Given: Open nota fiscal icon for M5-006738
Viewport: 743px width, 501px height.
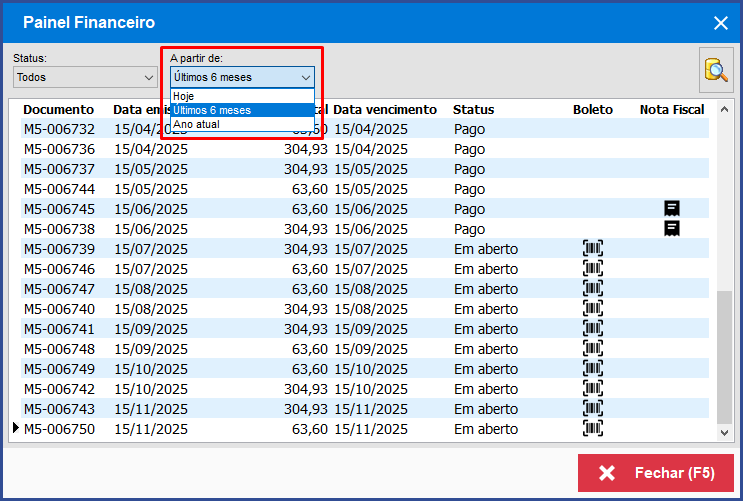Looking at the screenshot, I should point(672,228).
